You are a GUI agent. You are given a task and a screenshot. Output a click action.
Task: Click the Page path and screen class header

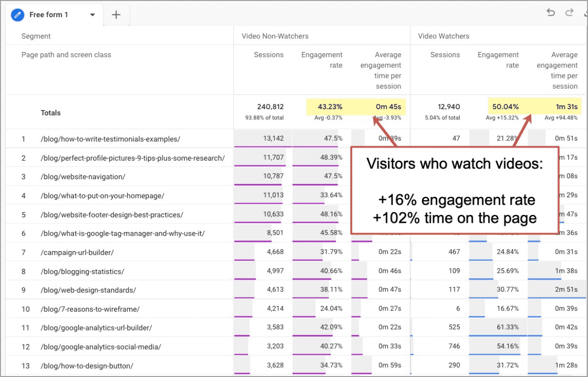coord(66,55)
